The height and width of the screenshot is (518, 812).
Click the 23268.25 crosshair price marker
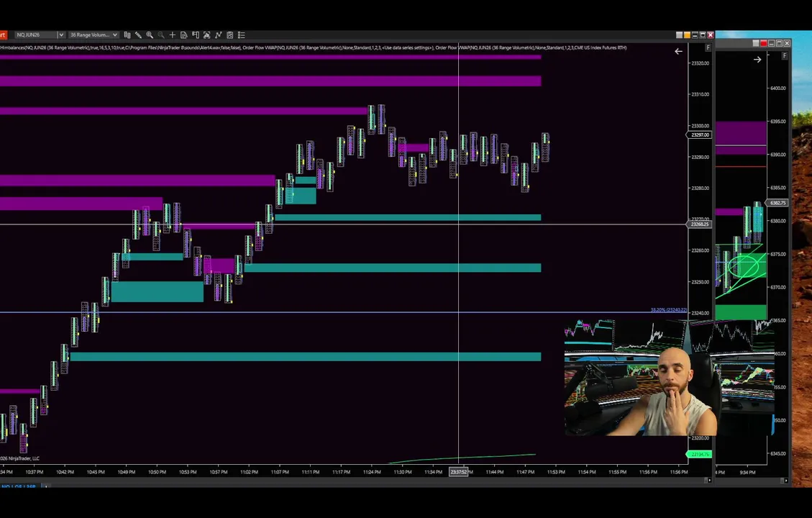point(699,224)
